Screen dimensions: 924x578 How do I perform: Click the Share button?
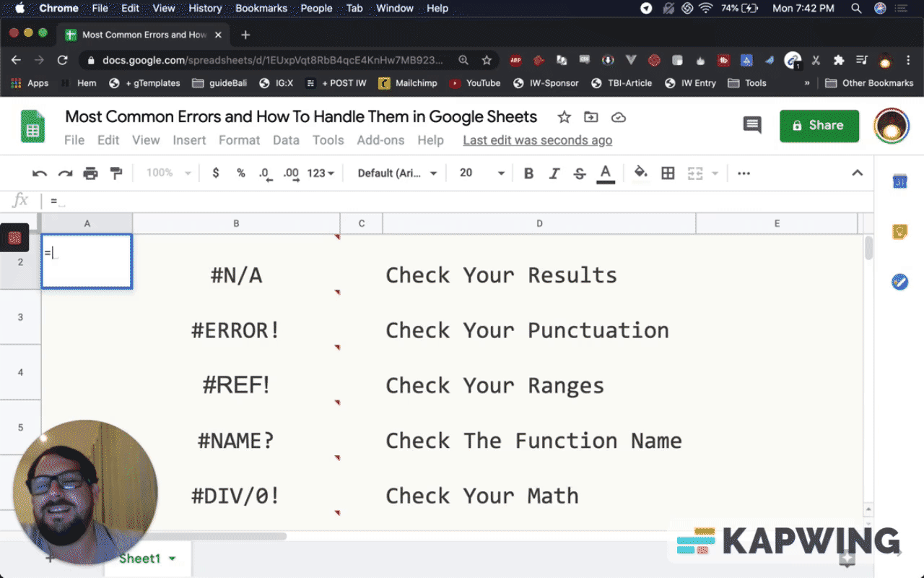[x=819, y=126]
